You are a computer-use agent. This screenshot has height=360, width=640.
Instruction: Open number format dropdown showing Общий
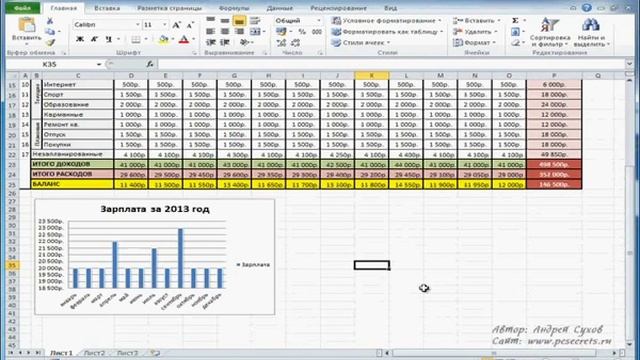pos(319,20)
